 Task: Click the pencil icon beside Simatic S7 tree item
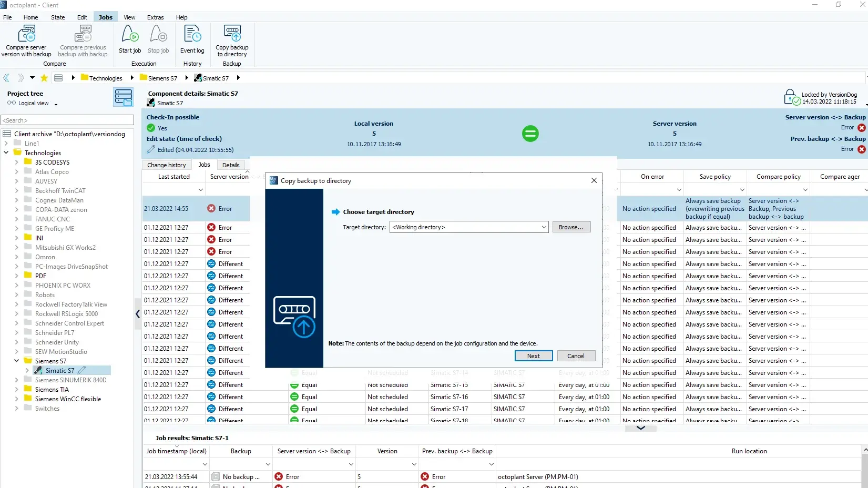pyautogui.click(x=81, y=370)
